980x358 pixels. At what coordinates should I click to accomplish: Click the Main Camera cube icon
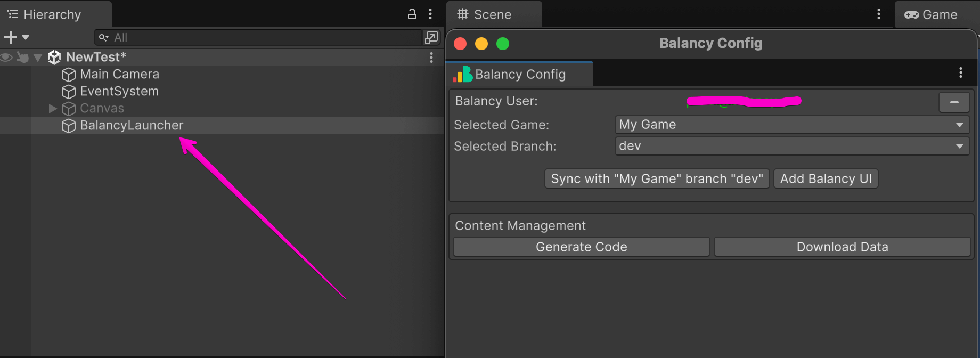pos(69,75)
